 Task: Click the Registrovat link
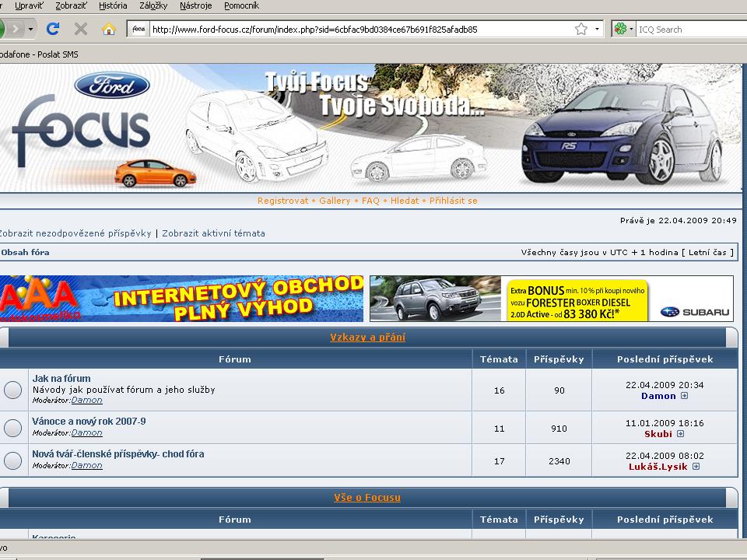(282, 201)
